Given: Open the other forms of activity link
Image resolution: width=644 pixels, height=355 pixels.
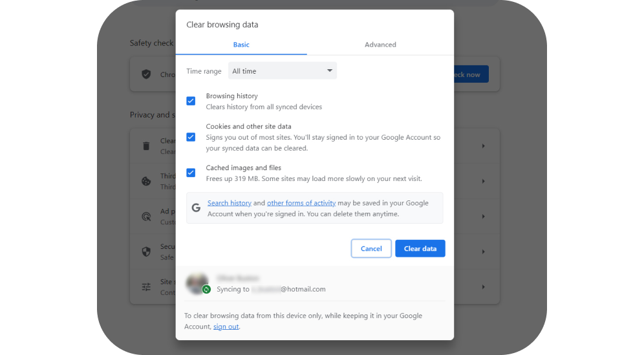Looking at the screenshot, I should click(301, 203).
